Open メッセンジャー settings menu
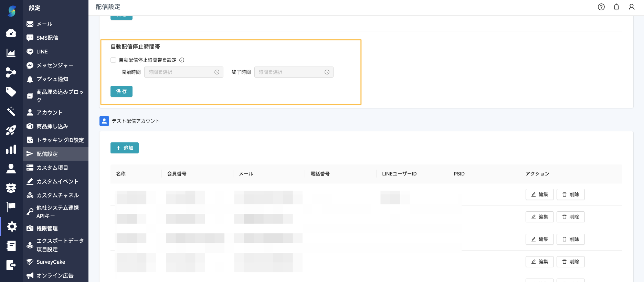 [x=55, y=65]
